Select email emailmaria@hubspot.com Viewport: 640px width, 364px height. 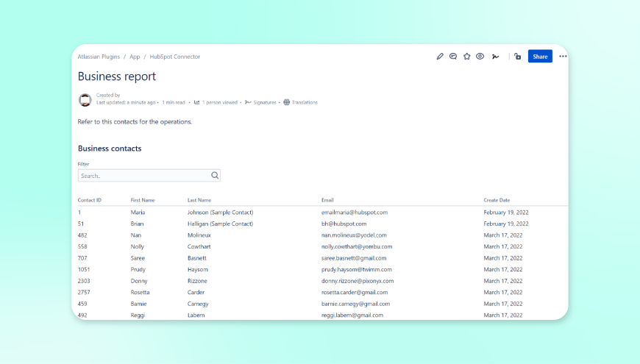(355, 213)
